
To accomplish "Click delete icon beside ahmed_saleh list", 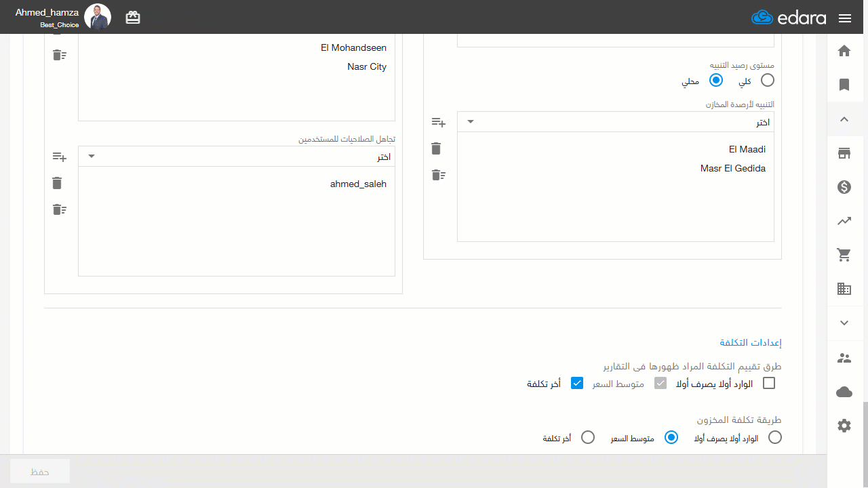I will (57, 183).
